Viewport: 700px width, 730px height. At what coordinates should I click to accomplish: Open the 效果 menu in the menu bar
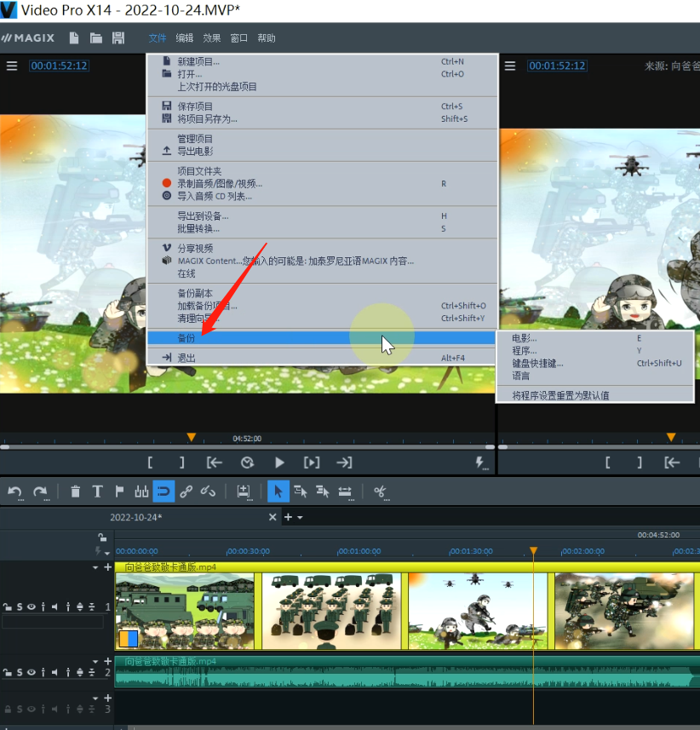point(212,38)
